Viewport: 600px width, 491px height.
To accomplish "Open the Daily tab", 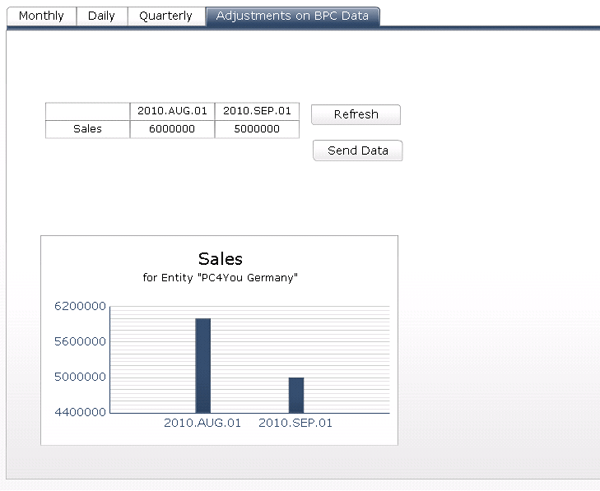I will pyautogui.click(x=102, y=16).
